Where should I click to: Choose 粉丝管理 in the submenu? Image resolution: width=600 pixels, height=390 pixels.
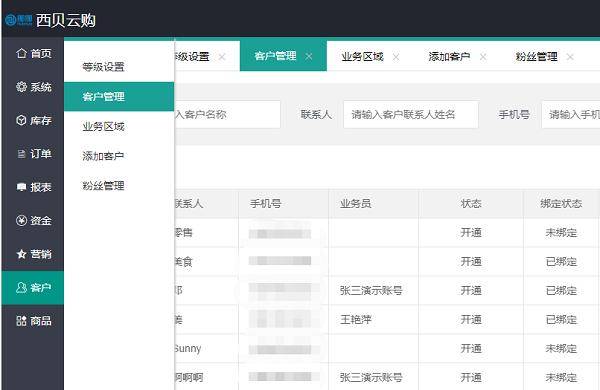[103, 186]
